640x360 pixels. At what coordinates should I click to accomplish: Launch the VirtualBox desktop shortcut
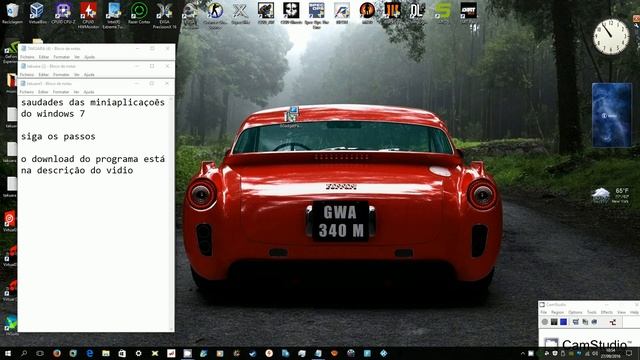pos(37,13)
